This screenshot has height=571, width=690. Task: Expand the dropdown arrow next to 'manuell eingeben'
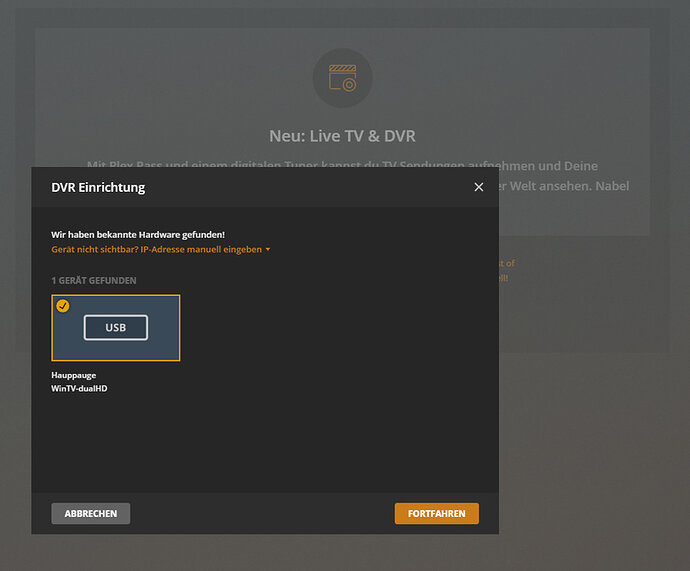[x=268, y=249]
